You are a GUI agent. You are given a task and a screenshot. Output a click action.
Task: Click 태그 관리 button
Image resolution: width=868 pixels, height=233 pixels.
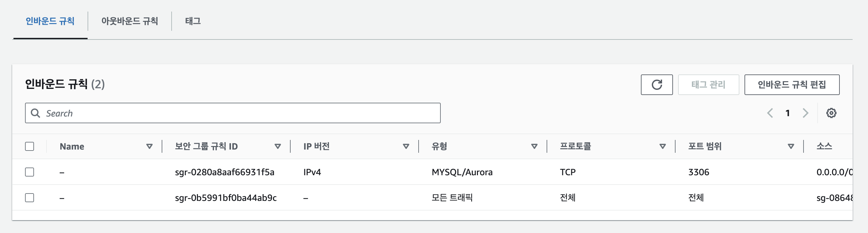coord(708,85)
